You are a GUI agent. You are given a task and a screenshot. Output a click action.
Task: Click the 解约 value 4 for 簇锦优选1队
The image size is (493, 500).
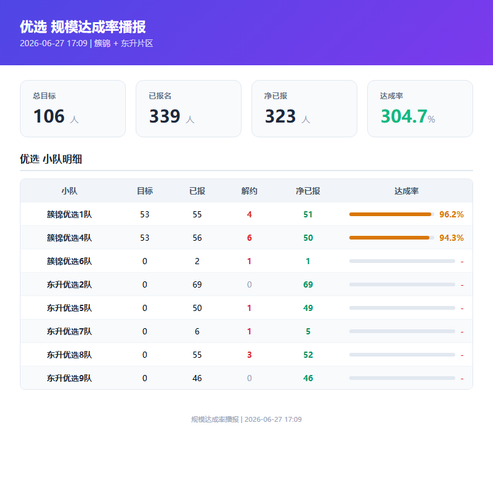tap(249, 214)
